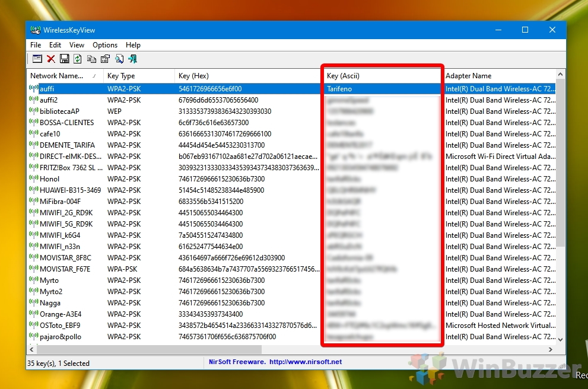Maximize the WirelessKeyView window
Image resolution: width=588 pixels, height=389 pixels.
(525, 30)
